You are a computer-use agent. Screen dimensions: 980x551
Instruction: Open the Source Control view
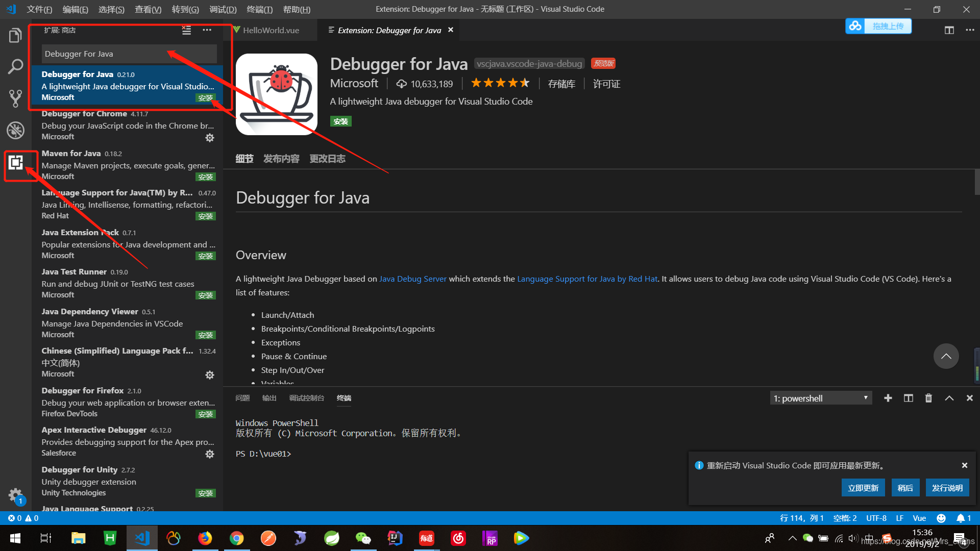click(x=15, y=98)
